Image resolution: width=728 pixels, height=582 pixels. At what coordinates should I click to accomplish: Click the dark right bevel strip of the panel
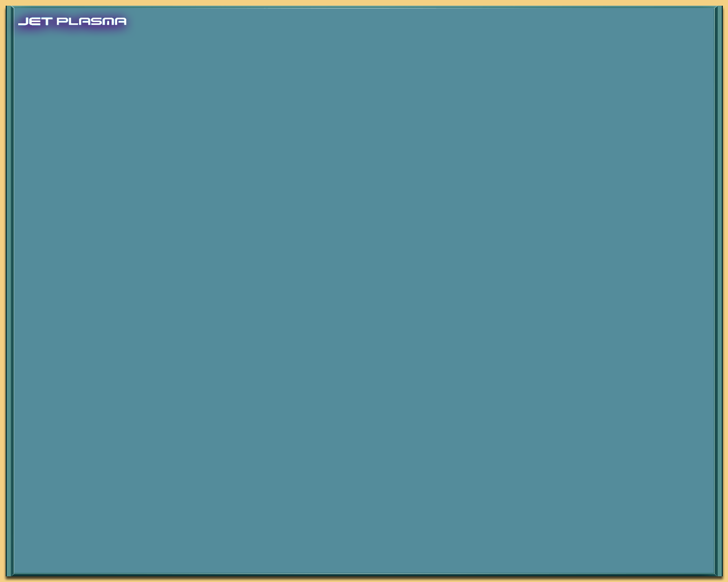[x=718, y=291]
